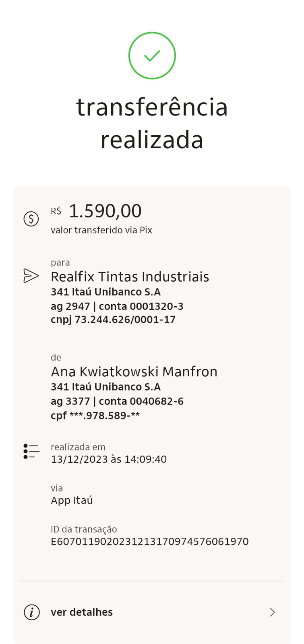This screenshot has height=644, width=304.
Task: Select the transaction ID code
Action: point(149,541)
